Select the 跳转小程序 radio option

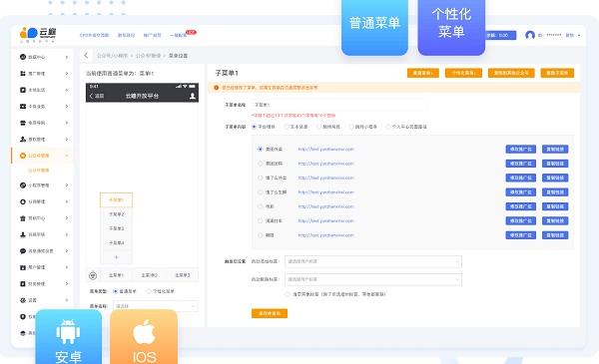(351, 127)
